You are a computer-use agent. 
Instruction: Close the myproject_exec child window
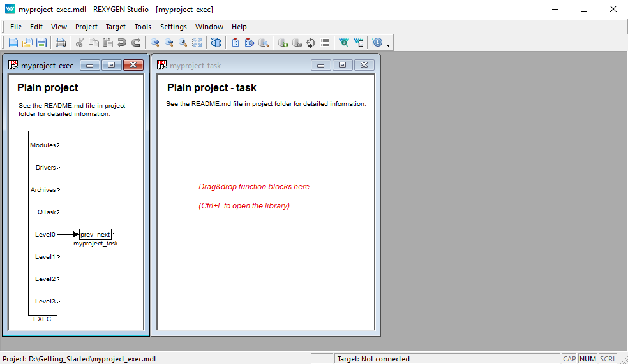pos(133,65)
